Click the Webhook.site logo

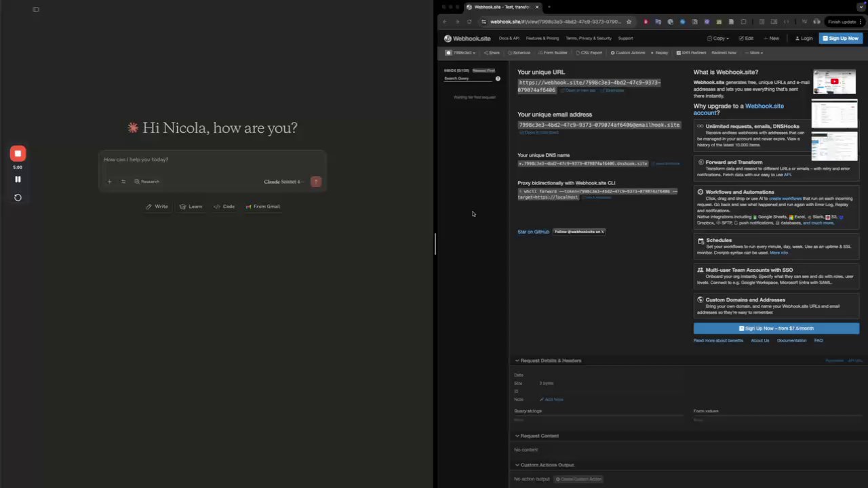(x=468, y=39)
